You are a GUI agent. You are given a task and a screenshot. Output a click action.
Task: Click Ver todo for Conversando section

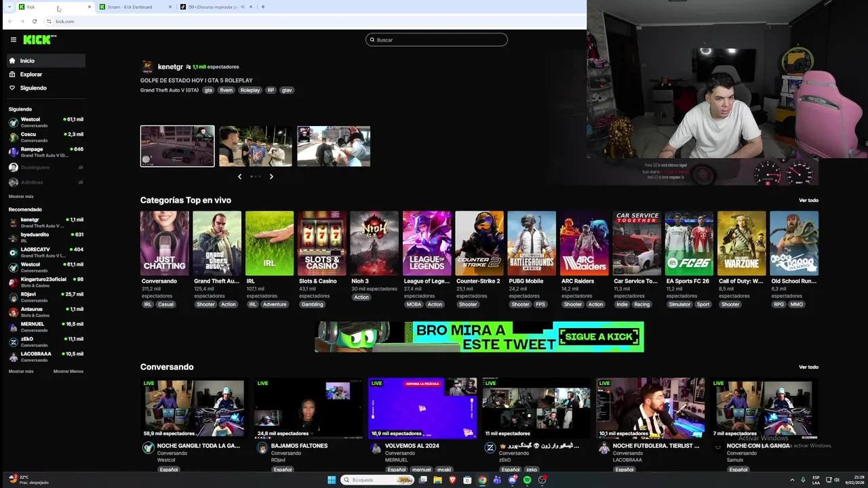click(x=808, y=367)
